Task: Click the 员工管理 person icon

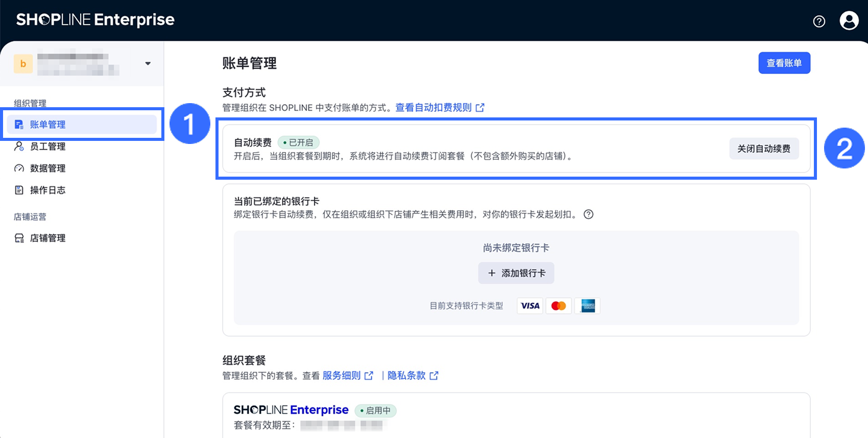Action: (19, 147)
